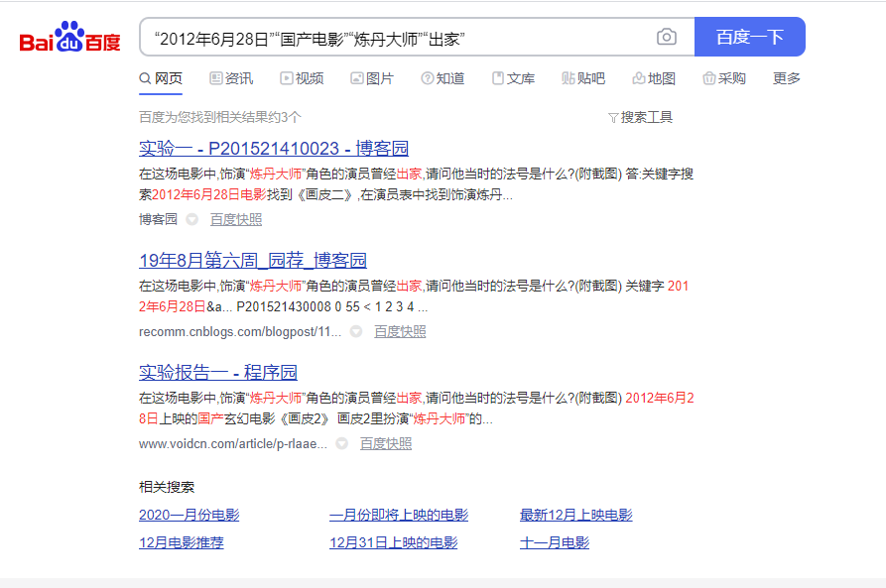The height and width of the screenshot is (588, 886).
Task: Click 博客园 source label under first result
Action: coord(158,219)
